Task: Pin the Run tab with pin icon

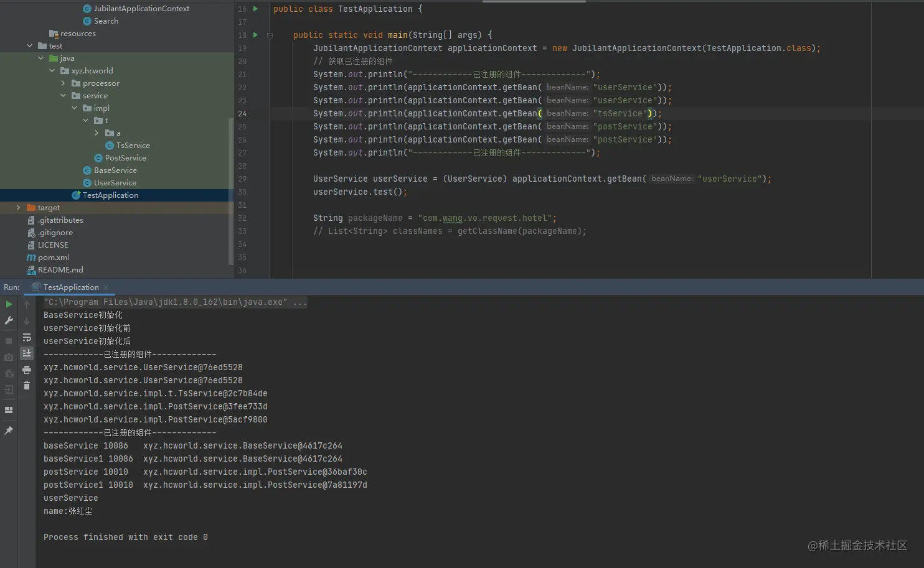Action: point(9,431)
